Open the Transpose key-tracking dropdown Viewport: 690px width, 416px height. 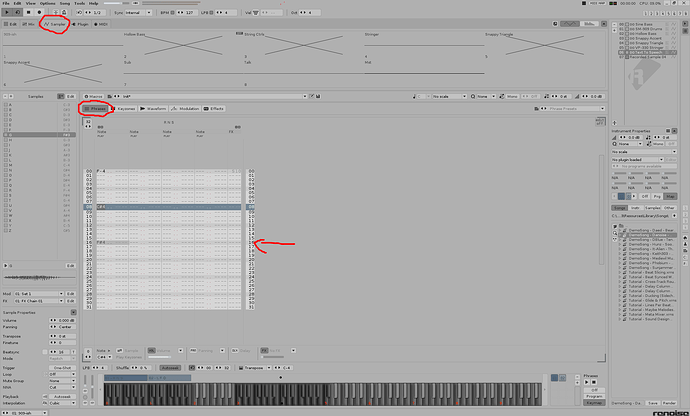point(255,368)
